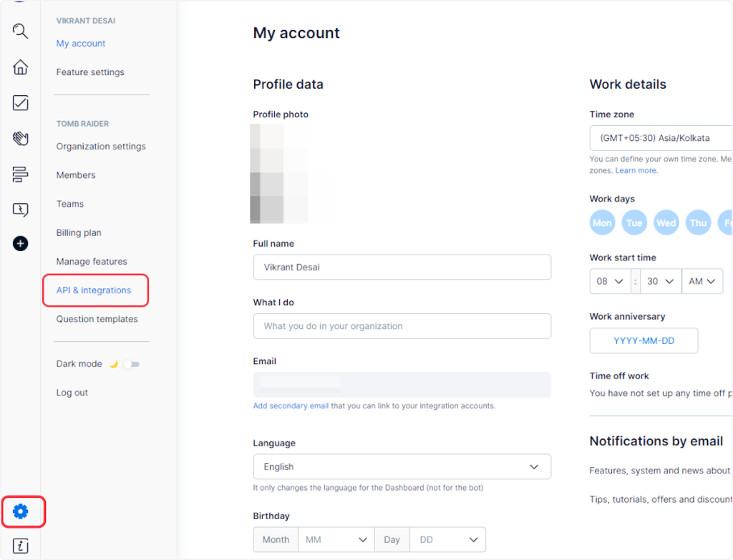Click the info icon at sidebar bottom

(21, 546)
